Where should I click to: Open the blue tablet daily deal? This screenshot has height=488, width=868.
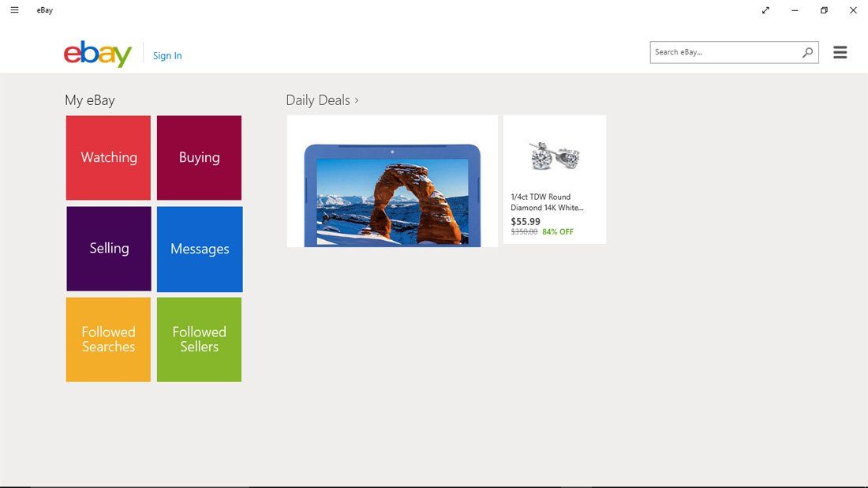(392, 180)
